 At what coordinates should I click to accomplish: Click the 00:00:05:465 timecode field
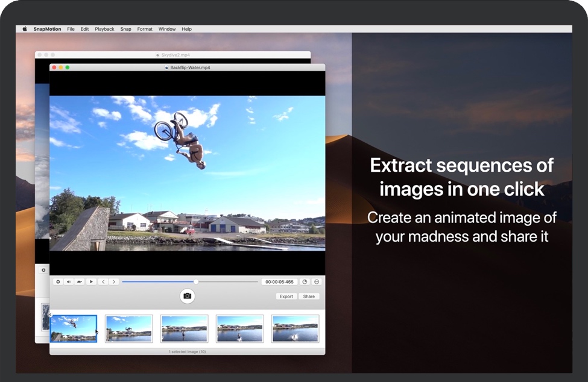279,281
